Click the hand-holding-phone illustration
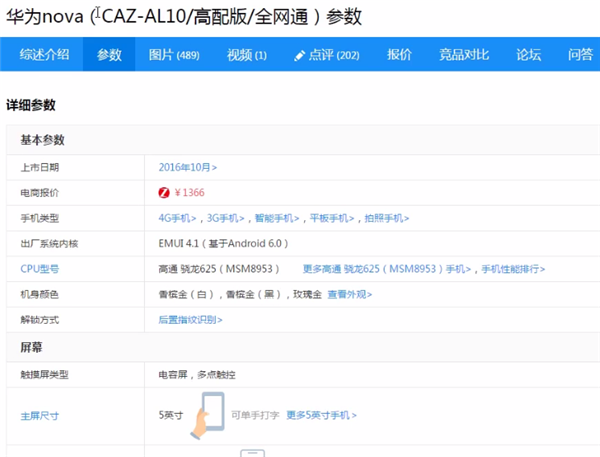 pyautogui.click(x=207, y=415)
